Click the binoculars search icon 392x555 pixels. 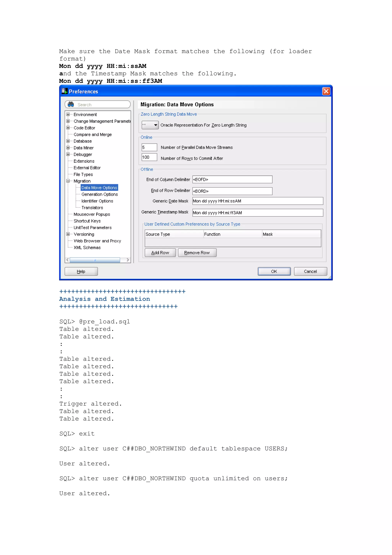pyautogui.click(x=71, y=104)
